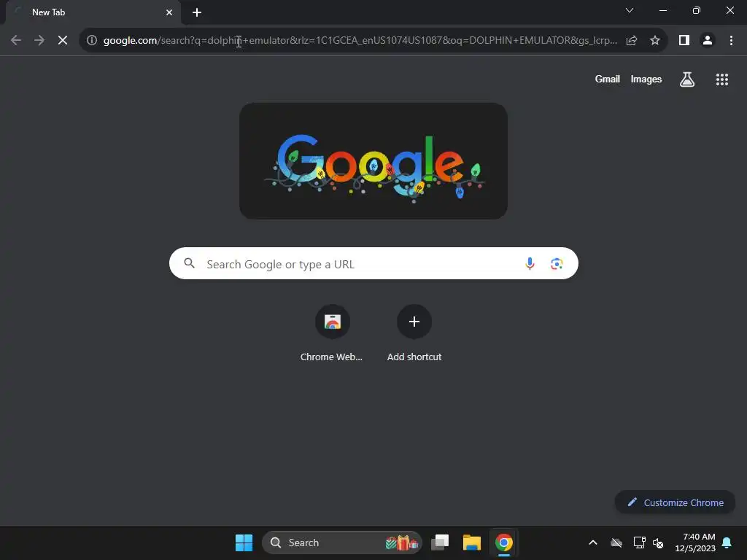Open File Explorer from the taskbar
The width and height of the screenshot is (747, 560).
472,542
